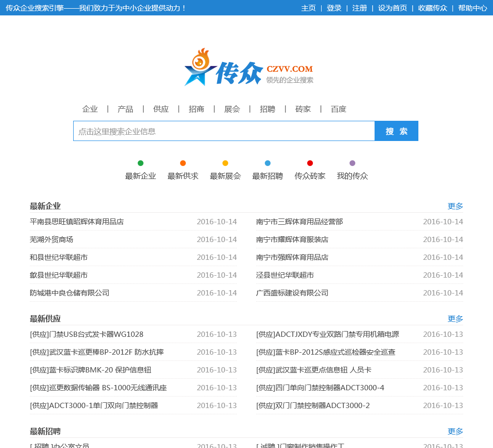This screenshot has height=448, width=493.
Task: Open 芜湖外贸商场 listing
Action: (x=52, y=239)
